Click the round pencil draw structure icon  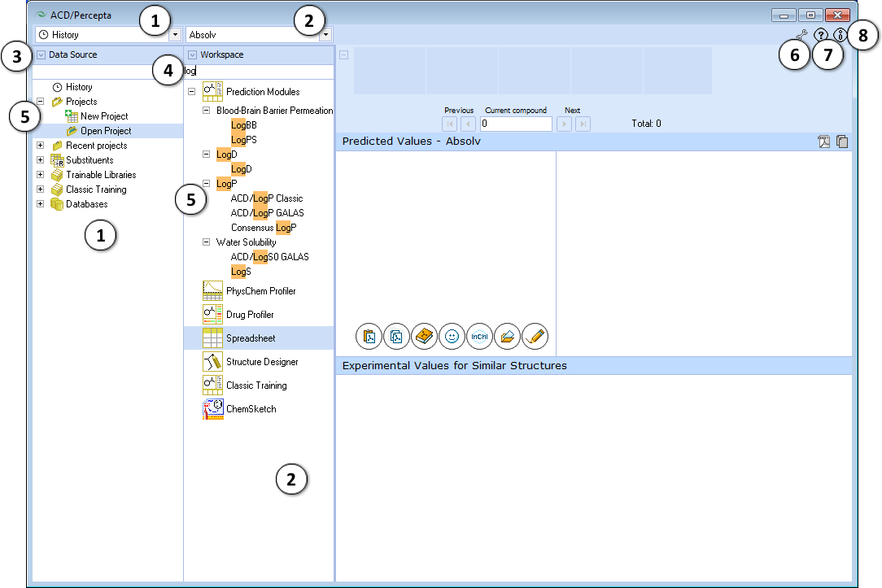[x=535, y=337]
